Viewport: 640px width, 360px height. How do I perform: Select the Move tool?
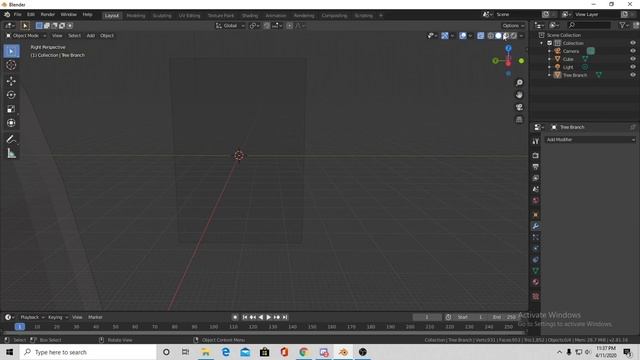tap(11, 81)
